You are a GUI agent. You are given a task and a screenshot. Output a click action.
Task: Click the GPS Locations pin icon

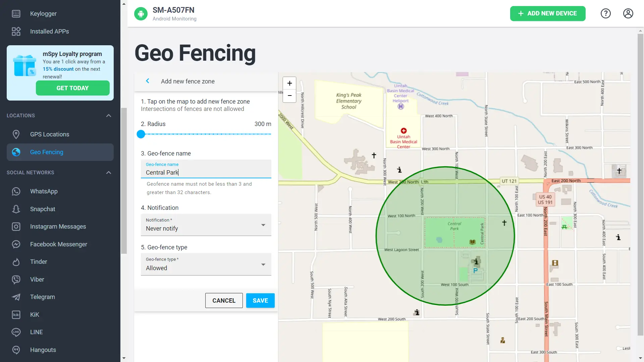tap(16, 134)
